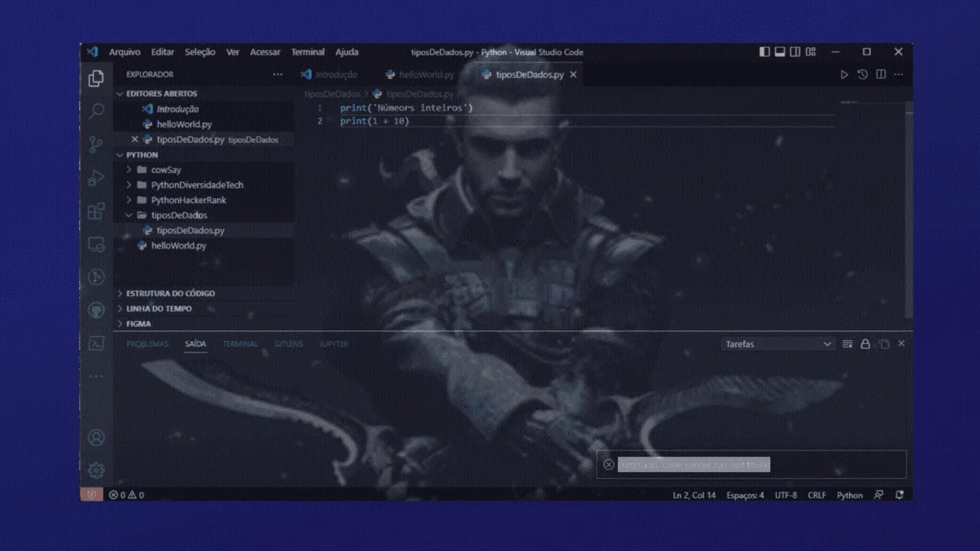Toggle secondary side bar visibility

coord(795,52)
